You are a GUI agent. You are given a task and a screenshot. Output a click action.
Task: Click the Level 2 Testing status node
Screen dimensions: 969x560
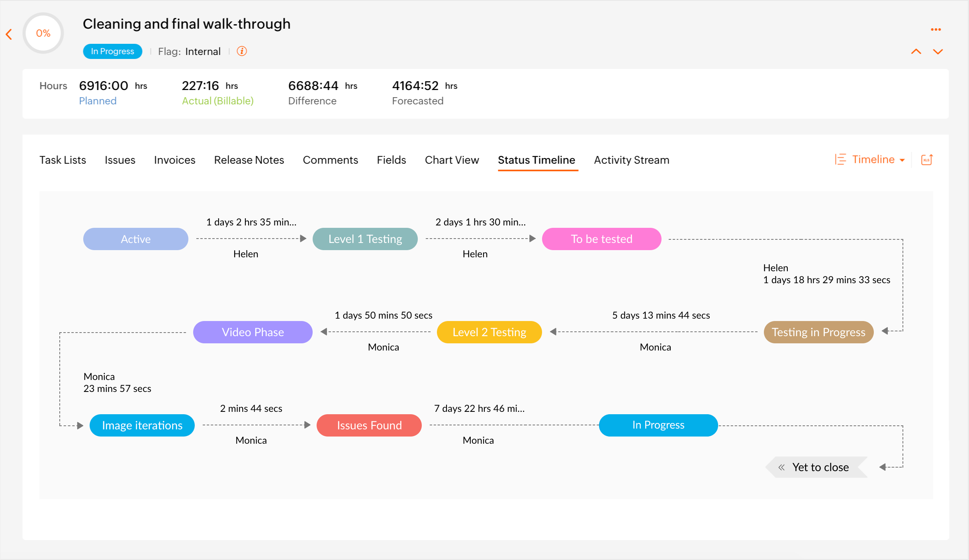pos(489,332)
